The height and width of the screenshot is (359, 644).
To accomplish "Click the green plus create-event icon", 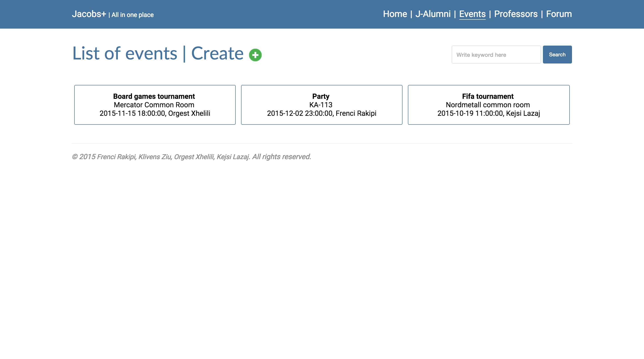I will coord(255,55).
